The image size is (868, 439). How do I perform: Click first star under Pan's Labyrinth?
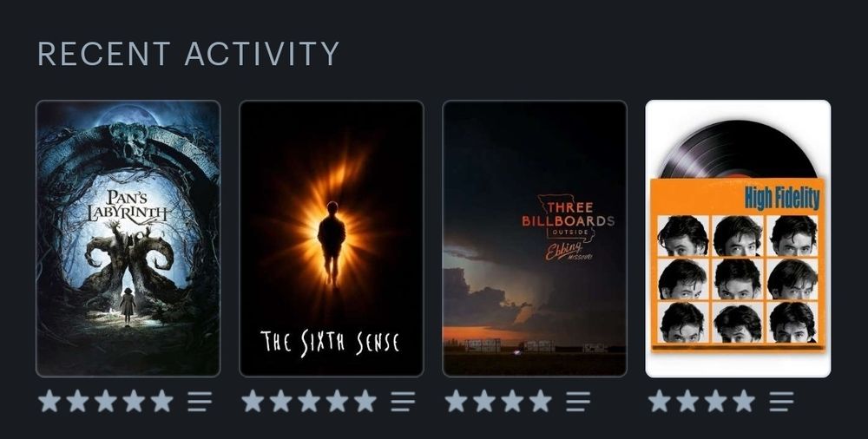(49, 401)
